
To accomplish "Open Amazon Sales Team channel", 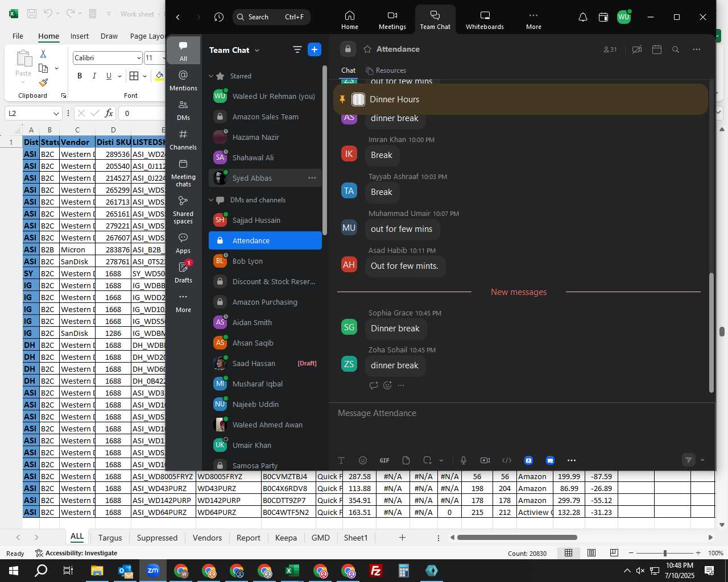I will [x=265, y=117].
